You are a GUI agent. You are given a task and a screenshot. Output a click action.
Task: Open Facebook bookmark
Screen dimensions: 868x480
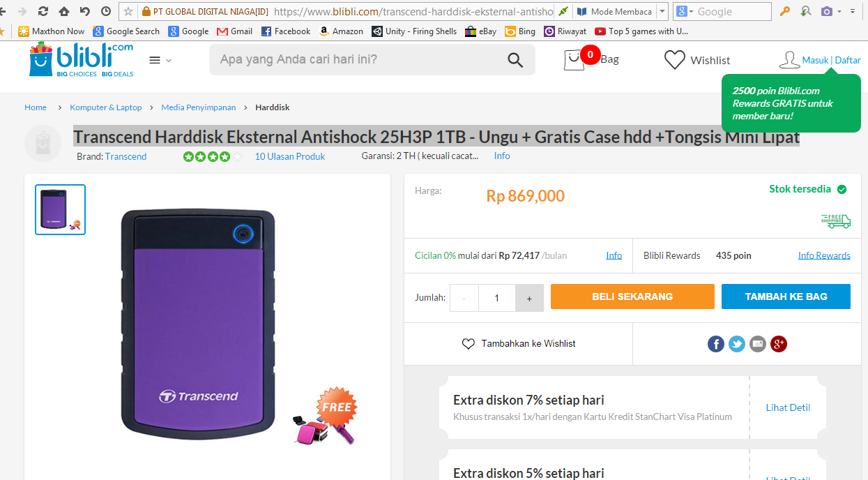click(x=286, y=31)
